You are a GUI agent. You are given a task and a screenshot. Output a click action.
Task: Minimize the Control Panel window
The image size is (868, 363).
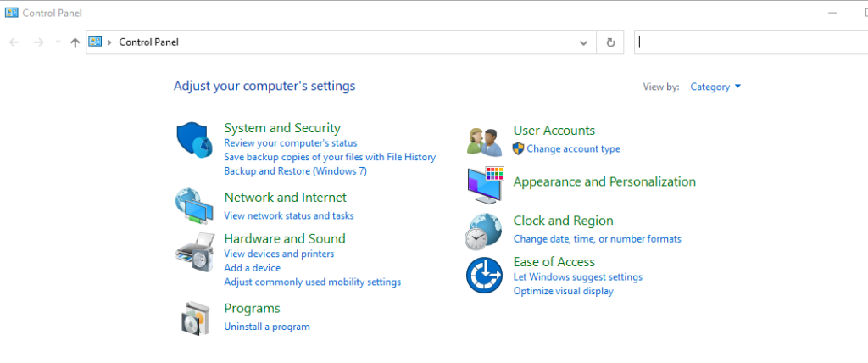832,13
